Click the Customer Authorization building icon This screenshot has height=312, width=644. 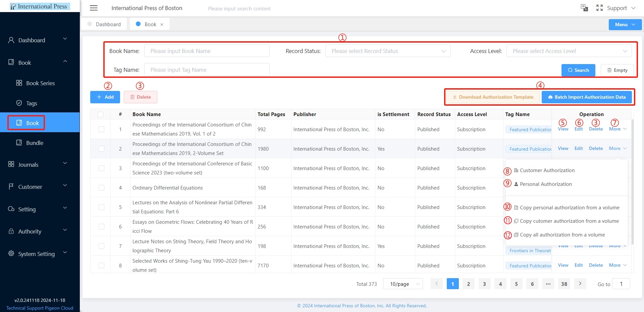[x=516, y=170]
